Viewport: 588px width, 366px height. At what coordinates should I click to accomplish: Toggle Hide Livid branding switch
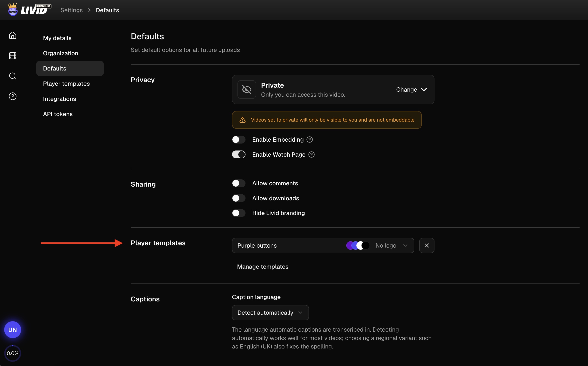click(x=239, y=213)
